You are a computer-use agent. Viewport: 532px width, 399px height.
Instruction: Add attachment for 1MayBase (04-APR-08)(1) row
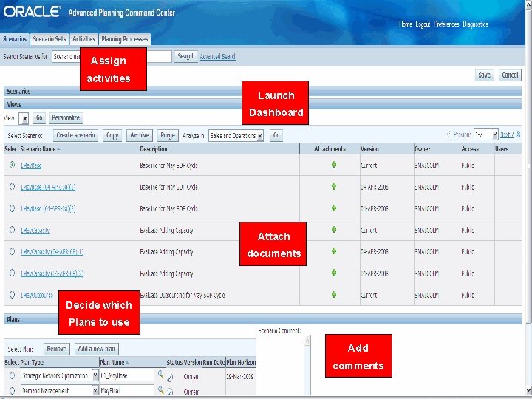(x=334, y=186)
